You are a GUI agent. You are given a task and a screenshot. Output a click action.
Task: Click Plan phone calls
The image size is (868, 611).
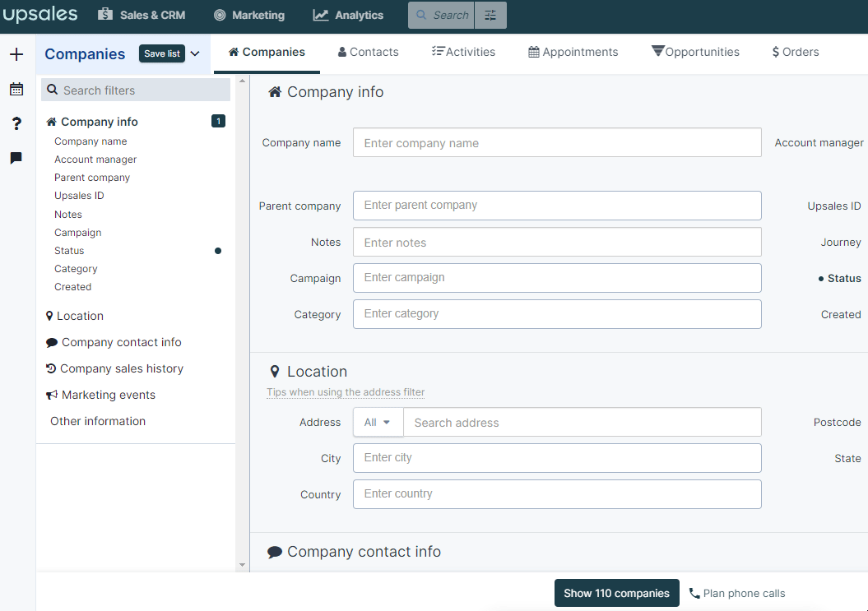pyautogui.click(x=737, y=593)
